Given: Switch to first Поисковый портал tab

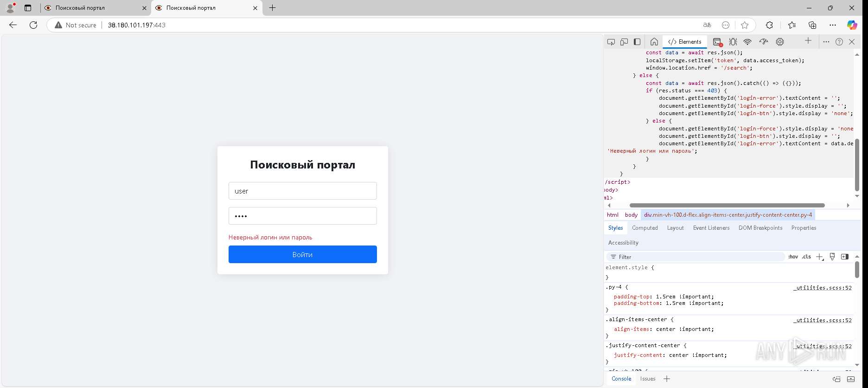Looking at the screenshot, I should point(96,8).
